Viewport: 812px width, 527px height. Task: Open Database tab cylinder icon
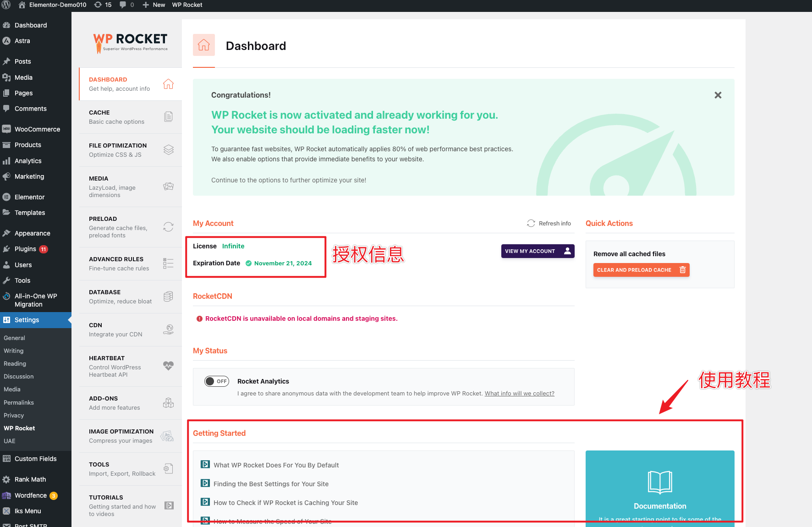(168, 296)
